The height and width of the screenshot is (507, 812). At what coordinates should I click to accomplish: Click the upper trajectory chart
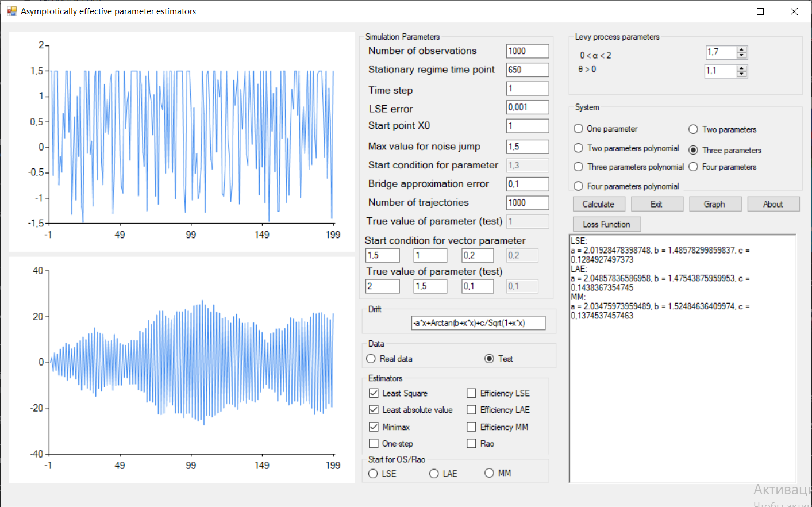[182, 141]
